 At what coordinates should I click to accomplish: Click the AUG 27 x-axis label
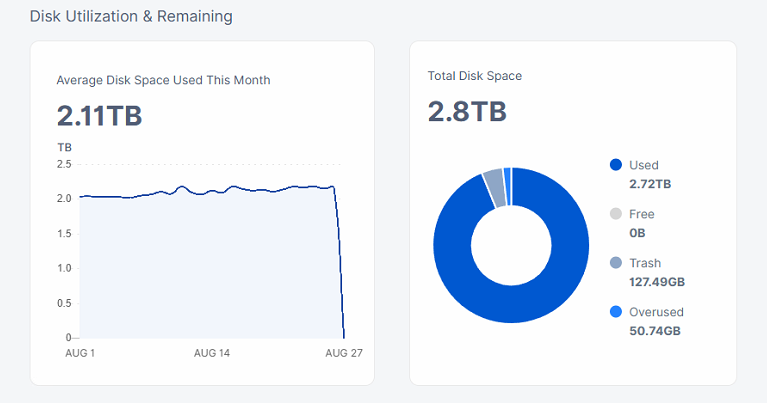[x=343, y=353]
